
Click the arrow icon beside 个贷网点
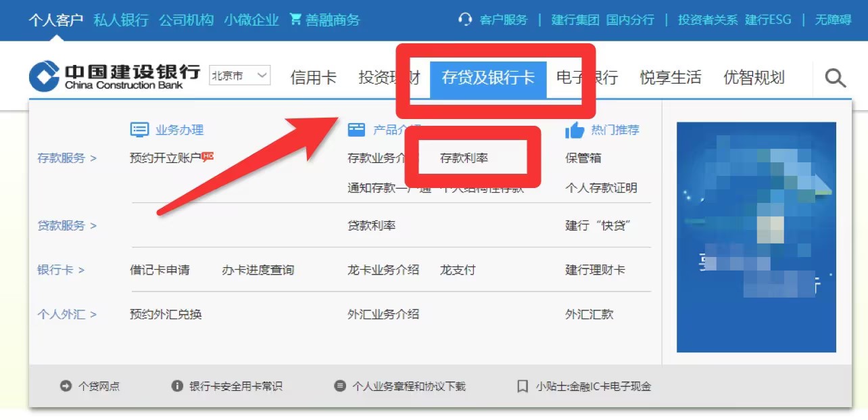[65, 386]
